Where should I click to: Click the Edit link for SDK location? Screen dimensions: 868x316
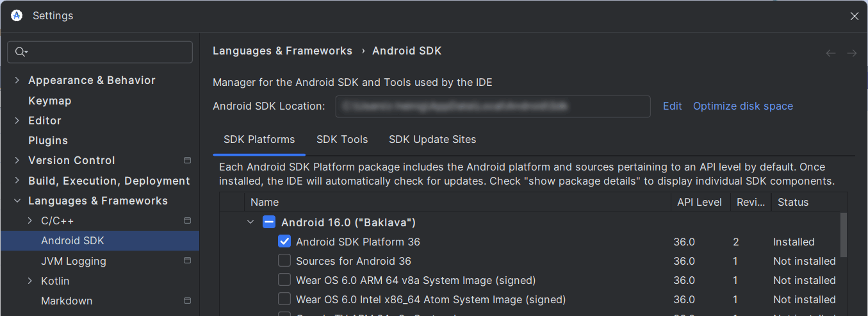[x=672, y=106]
